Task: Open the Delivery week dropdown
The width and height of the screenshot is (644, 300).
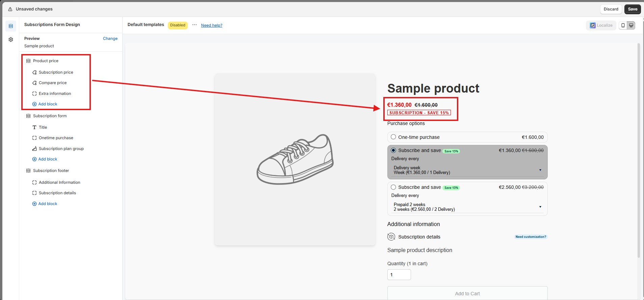Action: pos(467,170)
